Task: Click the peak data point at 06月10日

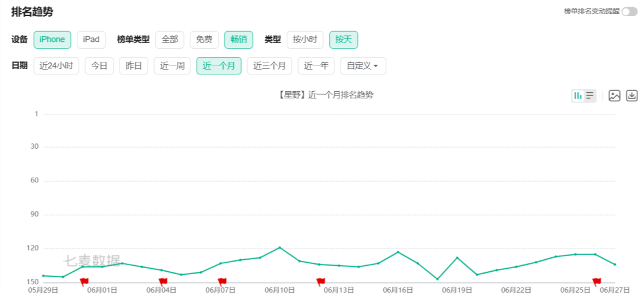Action: (279, 248)
